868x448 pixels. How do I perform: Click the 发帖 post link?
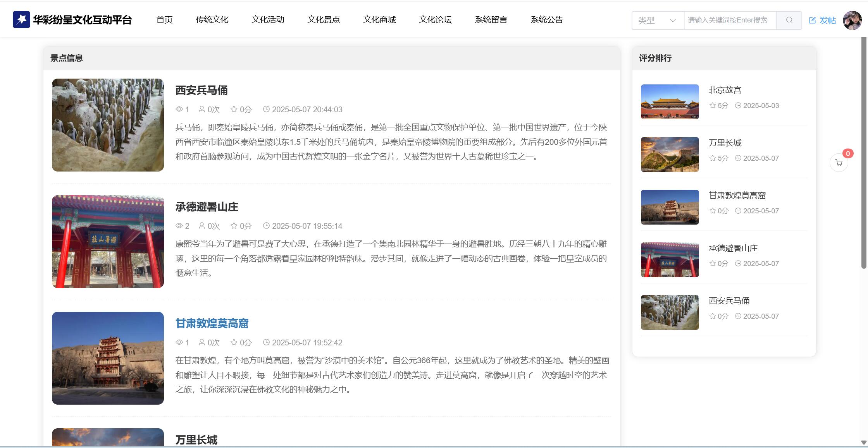coord(827,21)
